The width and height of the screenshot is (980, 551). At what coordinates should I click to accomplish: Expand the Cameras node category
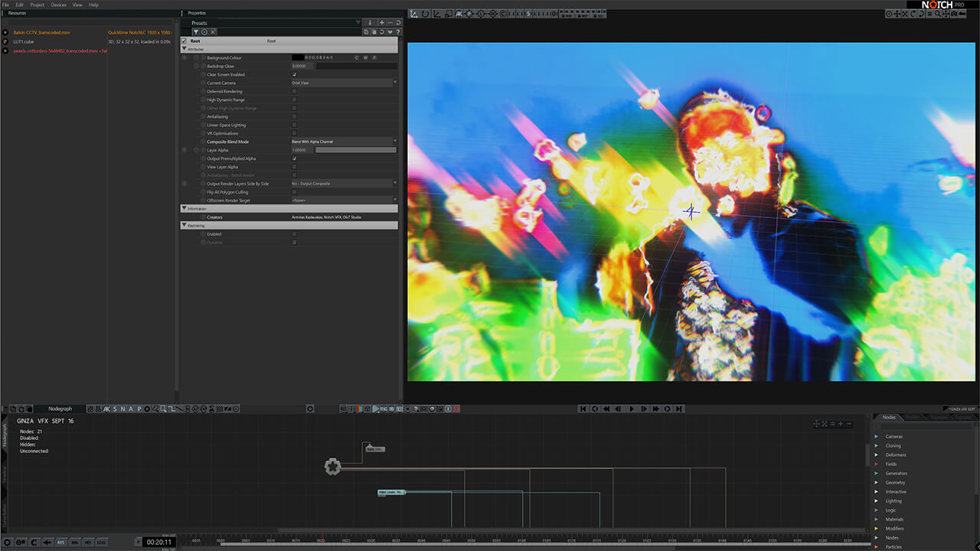tap(877, 436)
